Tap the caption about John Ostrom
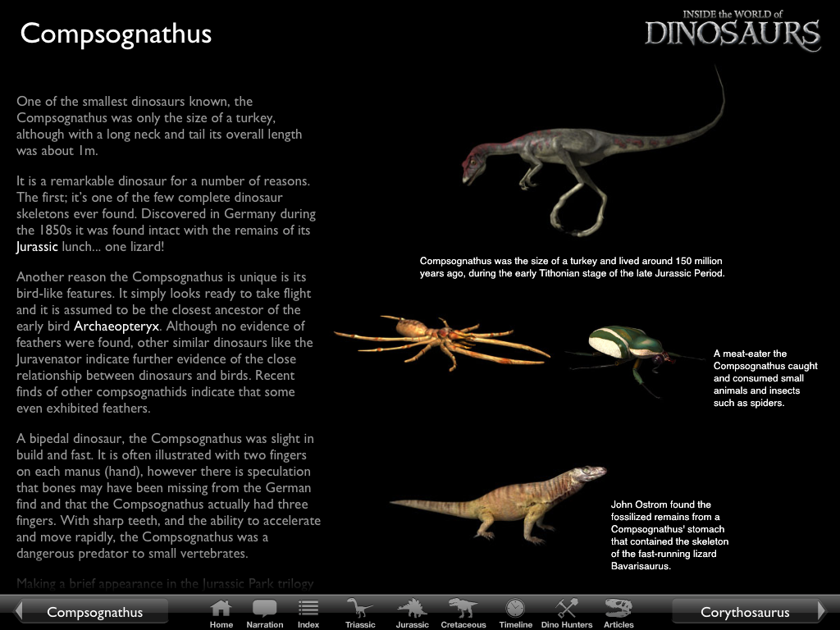Viewport: 840px width, 630px height. click(669, 535)
